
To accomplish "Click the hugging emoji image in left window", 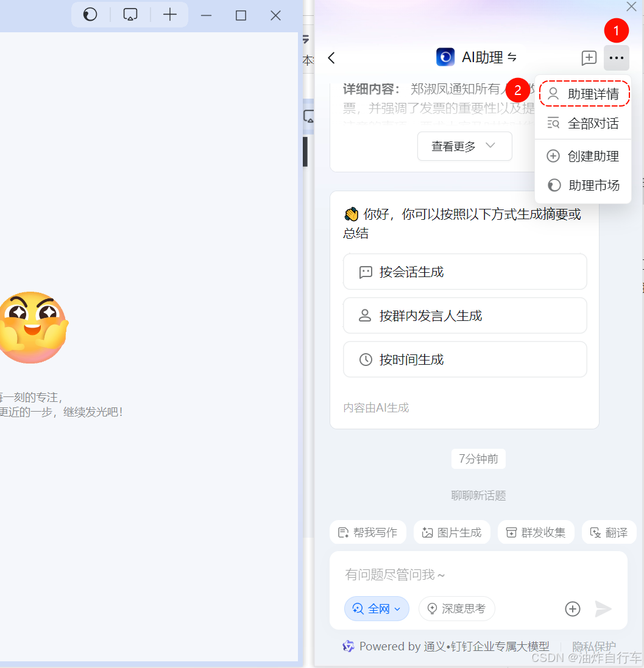I will pyautogui.click(x=34, y=327).
